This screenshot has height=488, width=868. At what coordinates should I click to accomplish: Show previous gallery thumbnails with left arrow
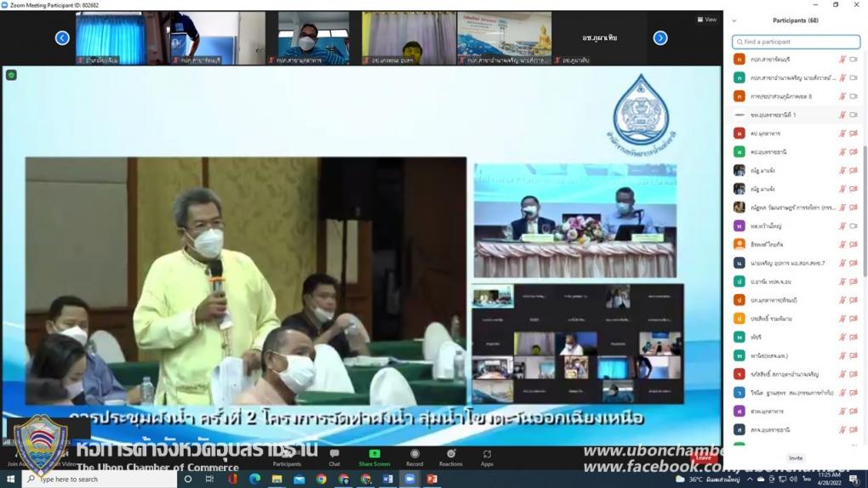click(62, 37)
